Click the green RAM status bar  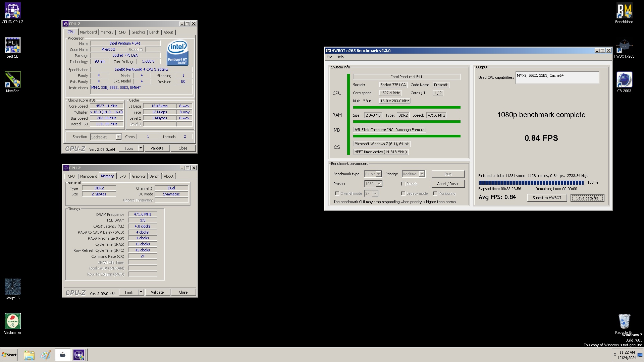(407, 122)
